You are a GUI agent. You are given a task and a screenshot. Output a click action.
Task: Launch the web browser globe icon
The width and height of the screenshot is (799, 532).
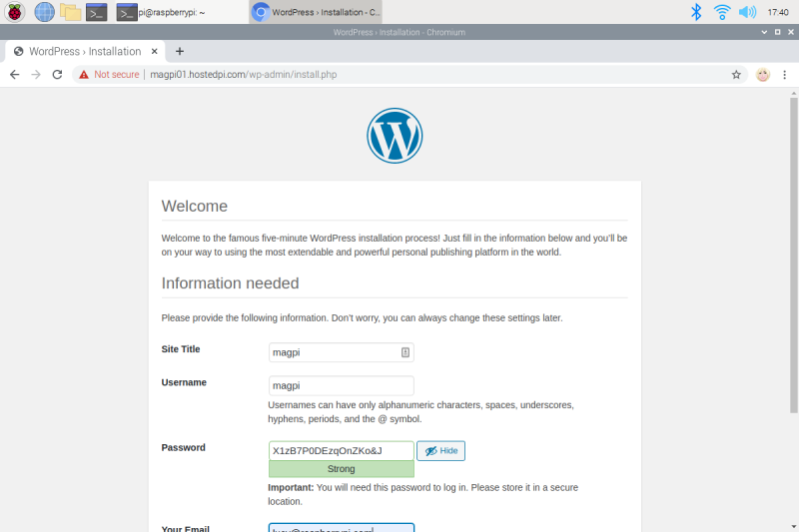44,12
